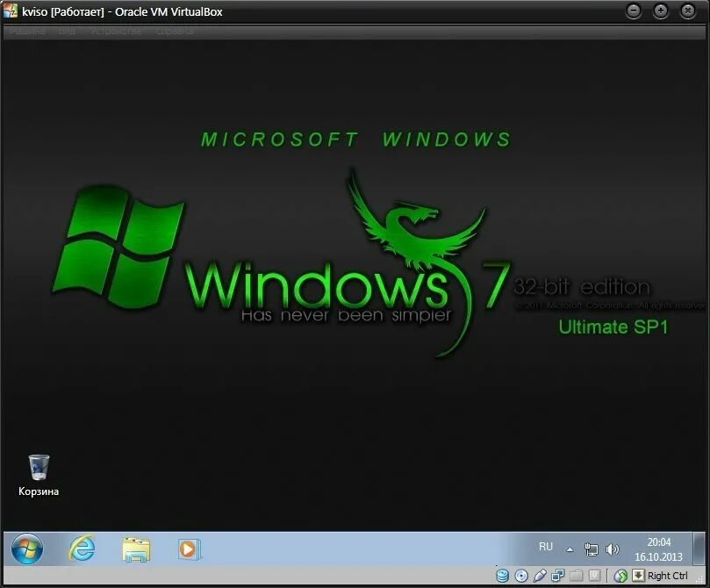Click VirtualBox video capture status icon

(x=594, y=576)
